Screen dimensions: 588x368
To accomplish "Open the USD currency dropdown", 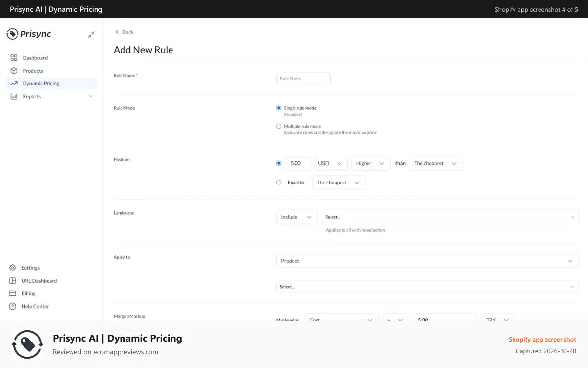I will (x=331, y=163).
